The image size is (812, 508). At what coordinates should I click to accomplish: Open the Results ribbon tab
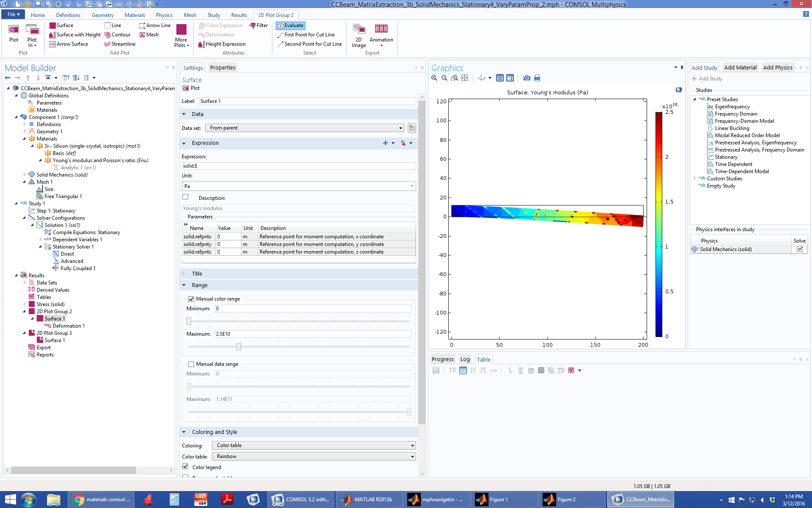click(239, 15)
